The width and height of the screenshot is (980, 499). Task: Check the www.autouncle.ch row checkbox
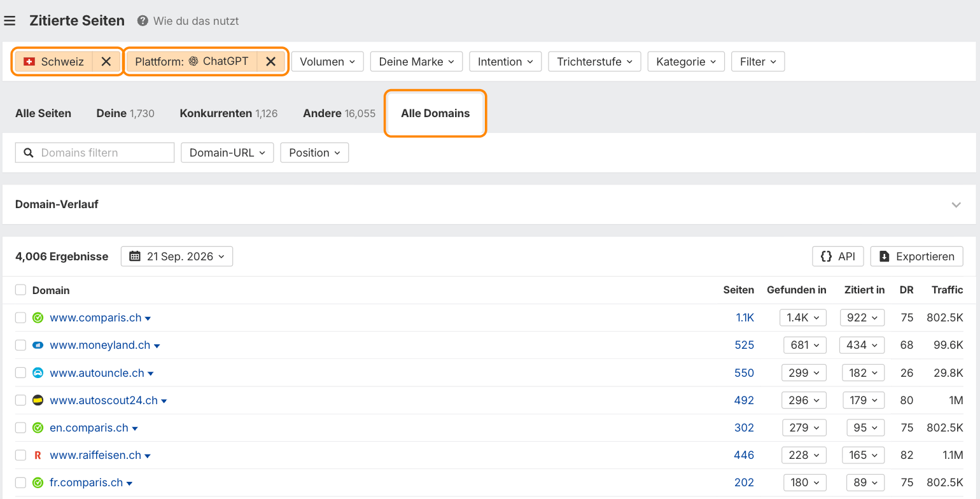click(20, 373)
